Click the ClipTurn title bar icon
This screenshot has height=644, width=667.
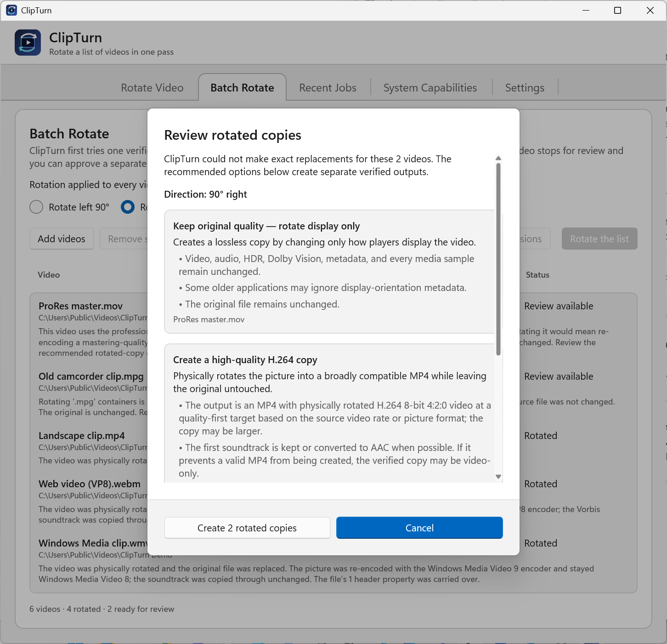tap(11, 10)
